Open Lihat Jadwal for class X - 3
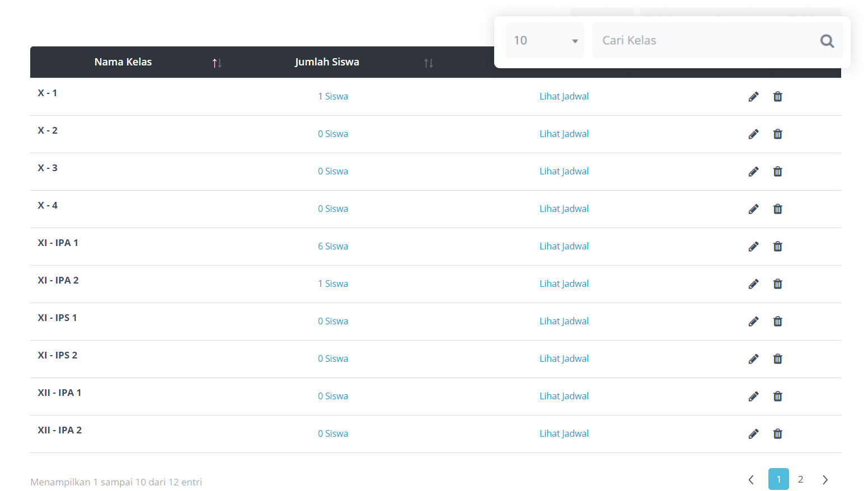The height and width of the screenshot is (491, 868). (564, 172)
